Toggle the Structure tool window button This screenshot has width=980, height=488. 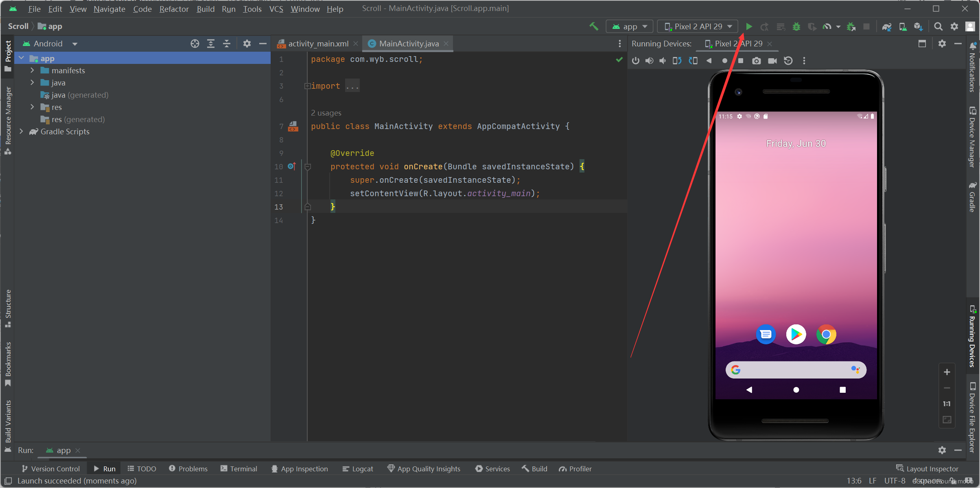pos(8,309)
